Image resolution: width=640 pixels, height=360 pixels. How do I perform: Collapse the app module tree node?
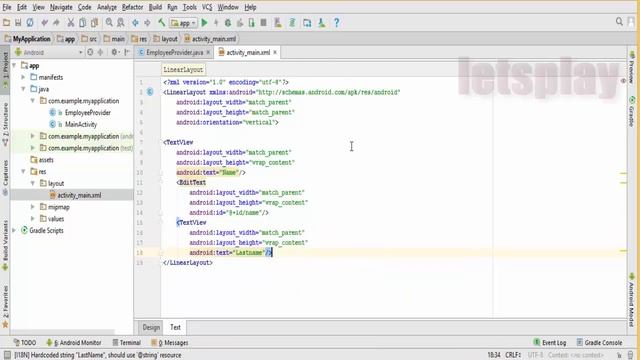point(14,65)
